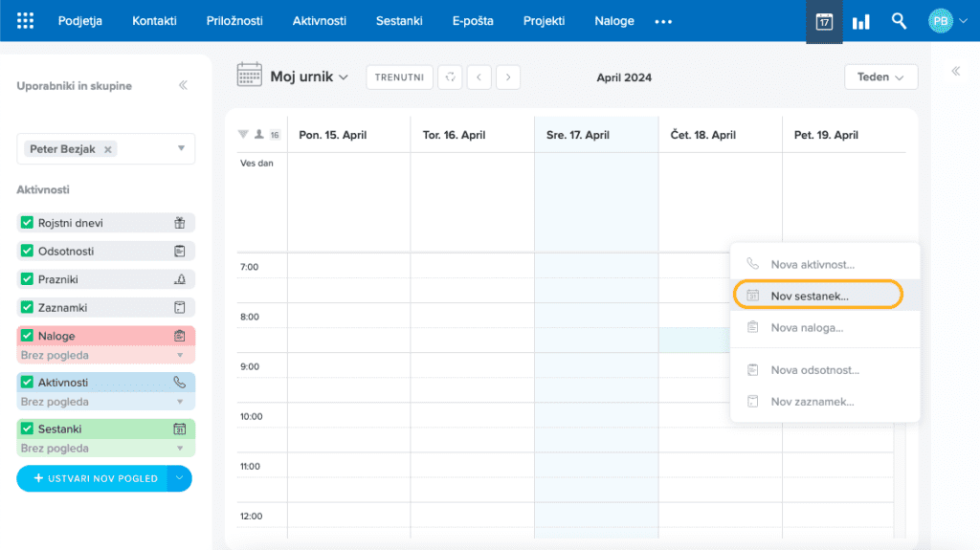Click the search magnifier icon

899,21
